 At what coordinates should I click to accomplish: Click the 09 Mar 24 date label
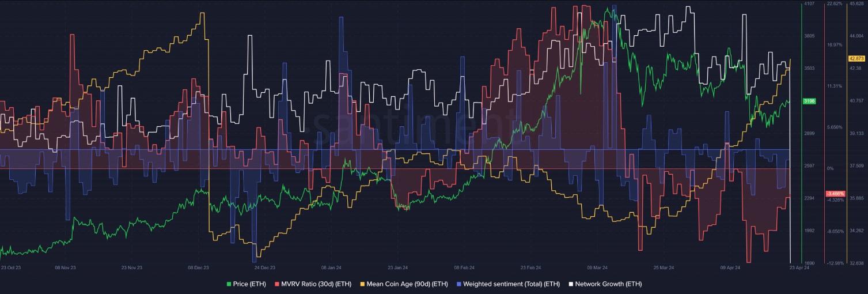[597, 267]
